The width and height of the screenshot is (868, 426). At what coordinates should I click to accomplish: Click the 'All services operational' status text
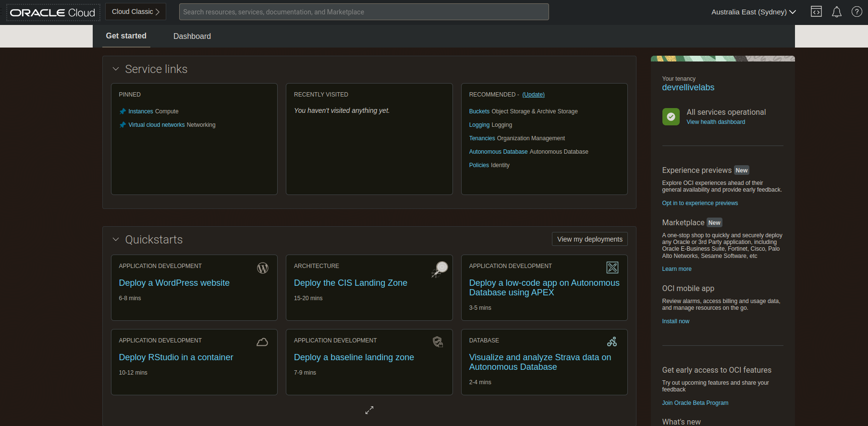pos(726,112)
